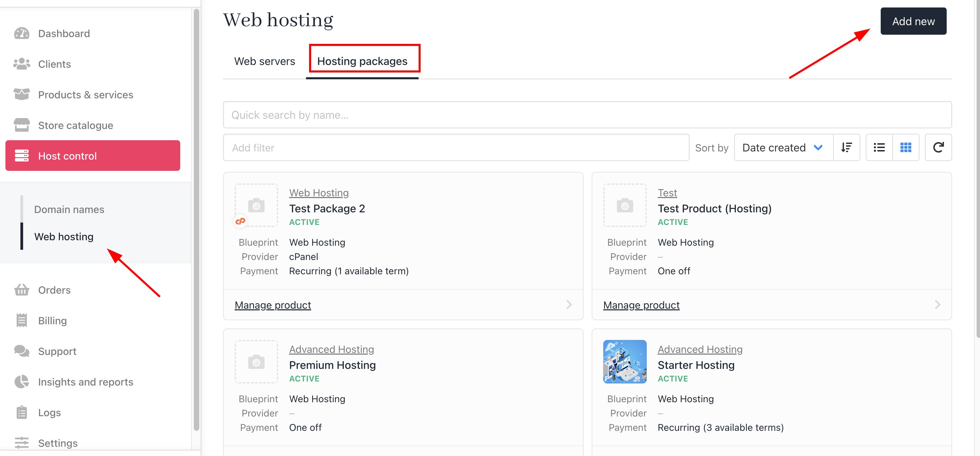Select Hosting packages tab
980x456 pixels.
[x=362, y=61]
